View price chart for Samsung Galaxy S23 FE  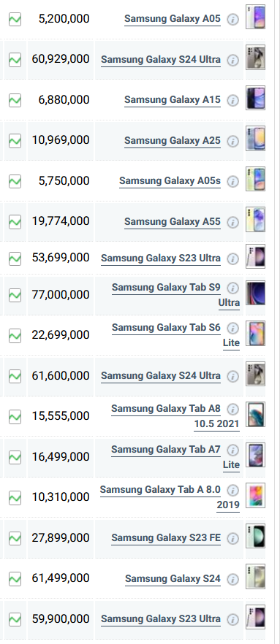pos(15,537)
